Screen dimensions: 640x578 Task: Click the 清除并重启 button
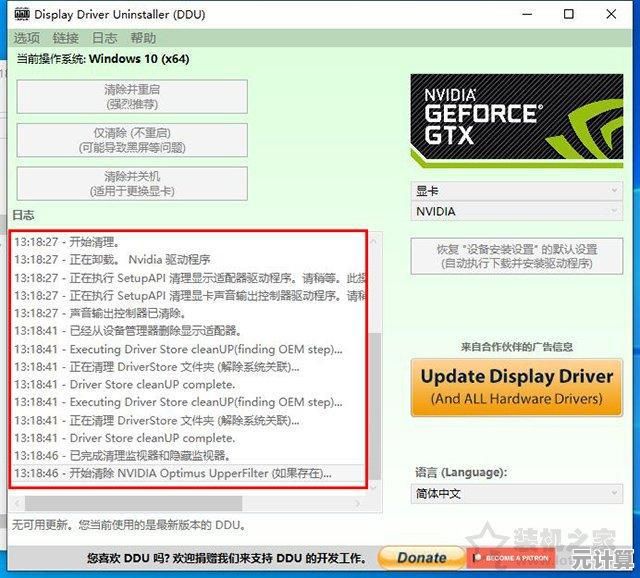[x=132, y=96]
